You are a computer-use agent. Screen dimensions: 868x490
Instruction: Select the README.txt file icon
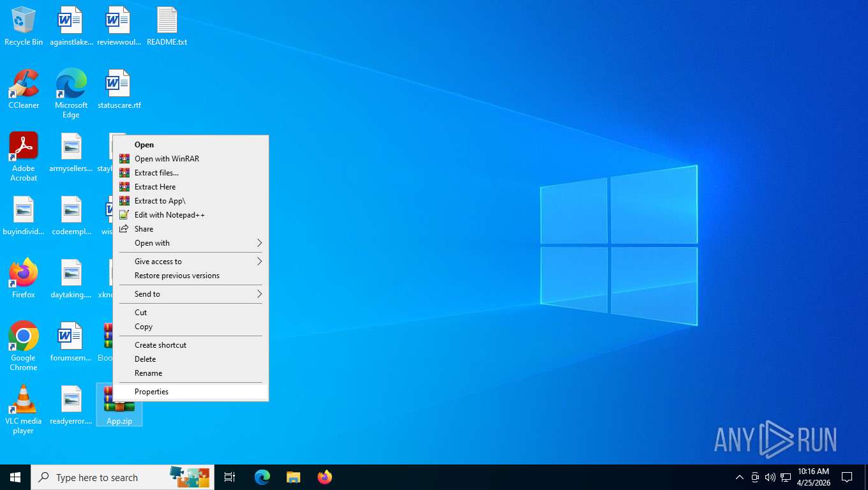[167, 26]
